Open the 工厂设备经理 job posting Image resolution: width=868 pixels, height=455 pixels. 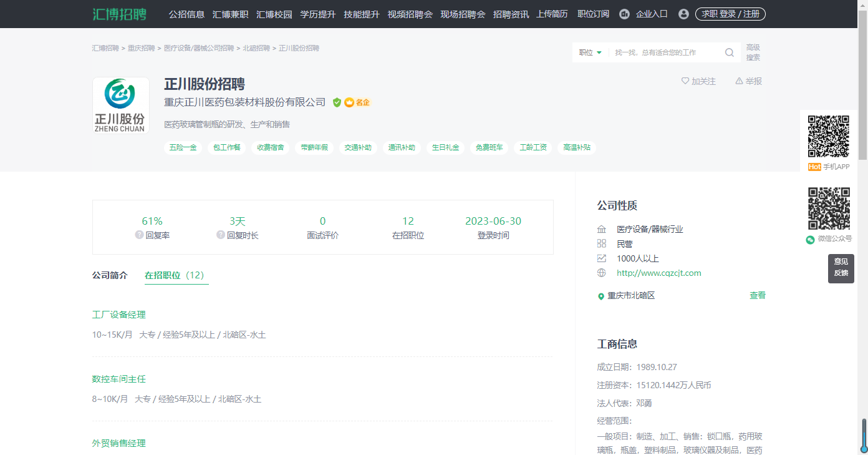(119, 315)
